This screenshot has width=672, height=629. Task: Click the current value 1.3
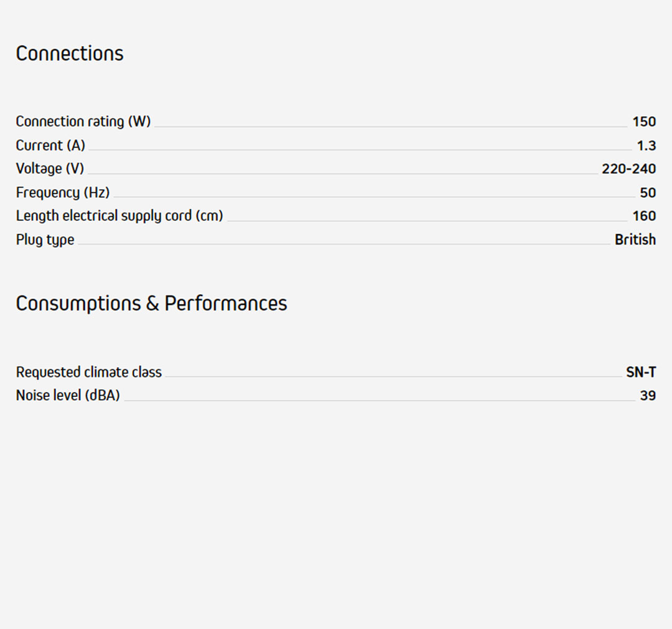click(646, 146)
